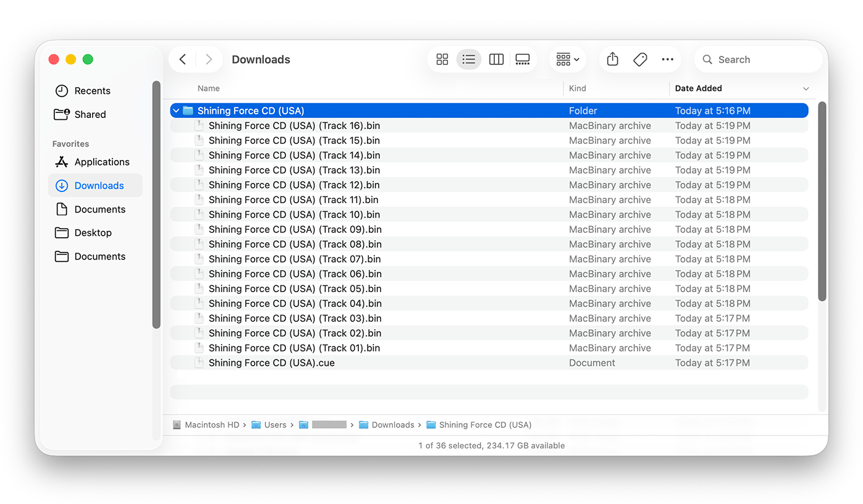This screenshot has width=863, height=504.
Task: Switch to gallery view
Action: [x=523, y=59]
